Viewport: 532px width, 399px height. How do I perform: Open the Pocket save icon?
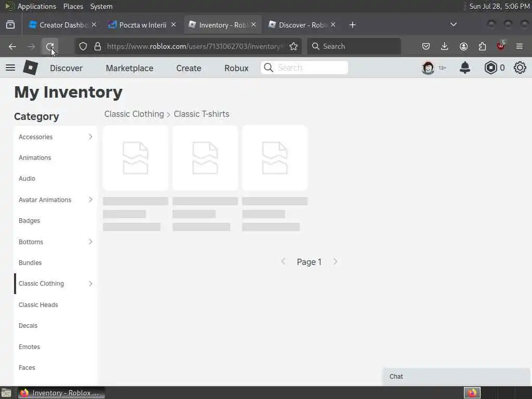tap(426, 46)
